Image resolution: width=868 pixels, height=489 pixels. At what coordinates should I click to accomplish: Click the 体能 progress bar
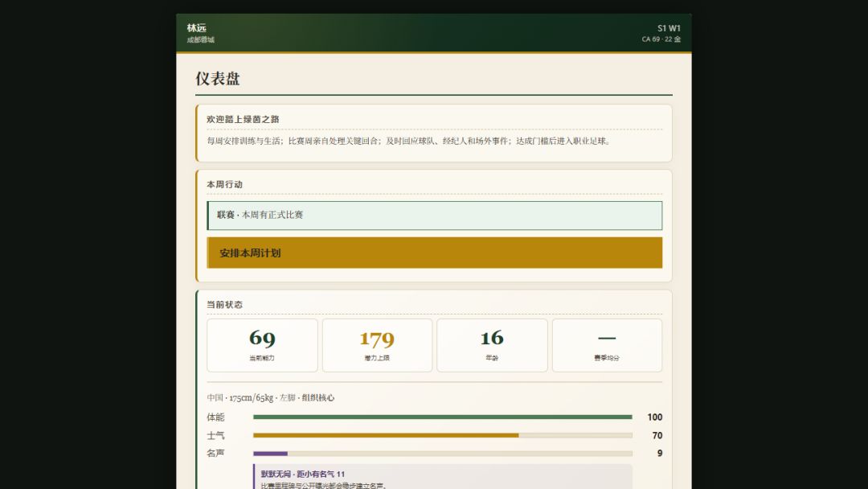pos(442,417)
